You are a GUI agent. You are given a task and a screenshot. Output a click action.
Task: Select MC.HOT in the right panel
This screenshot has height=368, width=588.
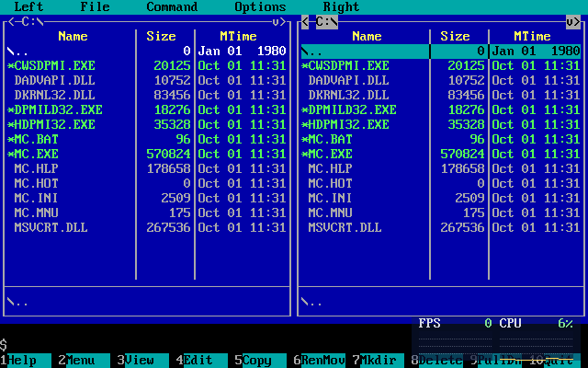[441, 184]
